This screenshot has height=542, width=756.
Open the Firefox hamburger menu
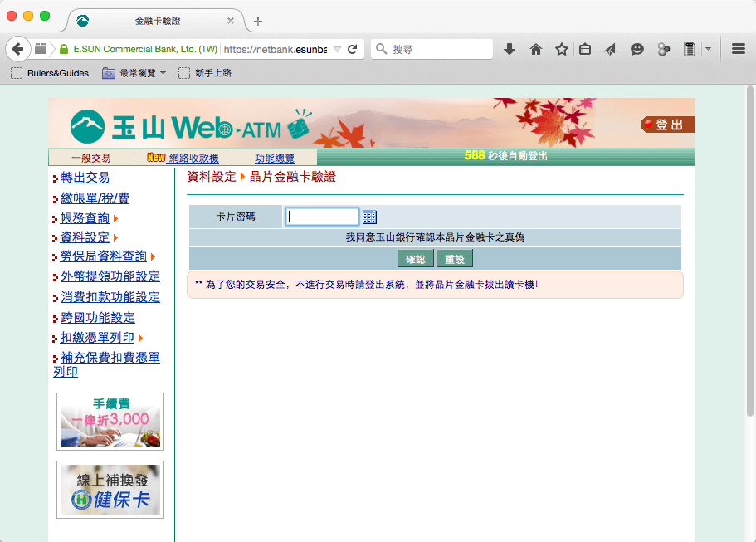click(738, 49)
